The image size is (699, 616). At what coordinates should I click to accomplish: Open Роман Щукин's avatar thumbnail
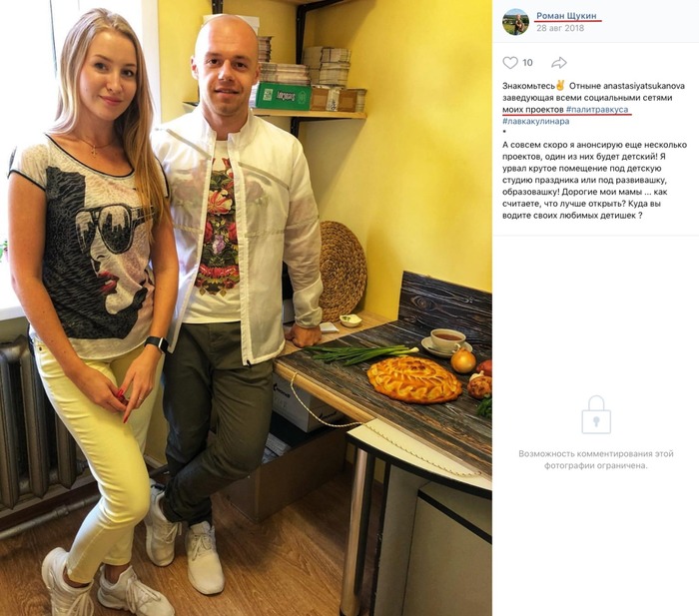[x=516, y=22]
